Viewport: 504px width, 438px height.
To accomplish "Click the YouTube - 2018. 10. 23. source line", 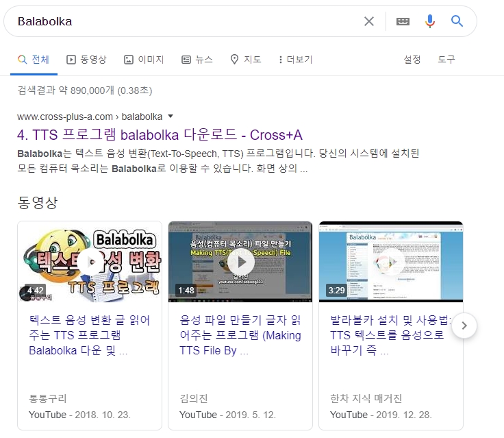I will (79, 415).
